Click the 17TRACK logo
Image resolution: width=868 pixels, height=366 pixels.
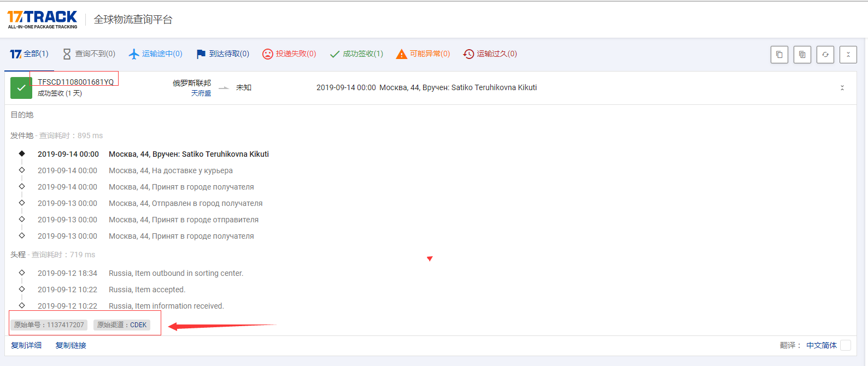coord(42,19)
